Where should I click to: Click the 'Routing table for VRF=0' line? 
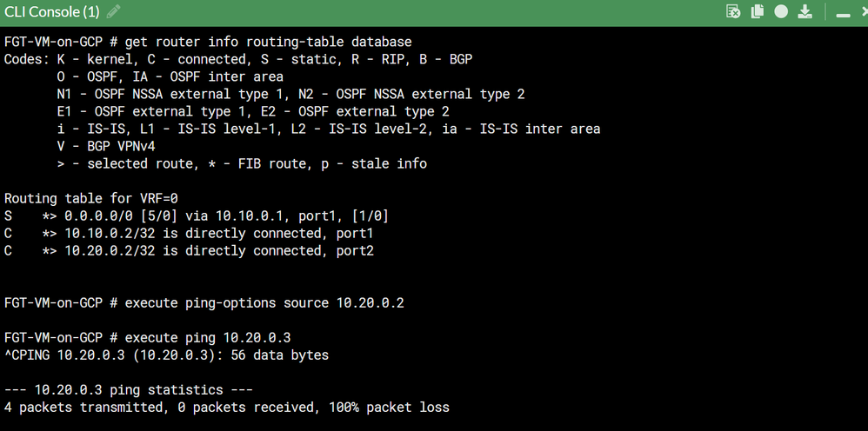coord(90,198)
